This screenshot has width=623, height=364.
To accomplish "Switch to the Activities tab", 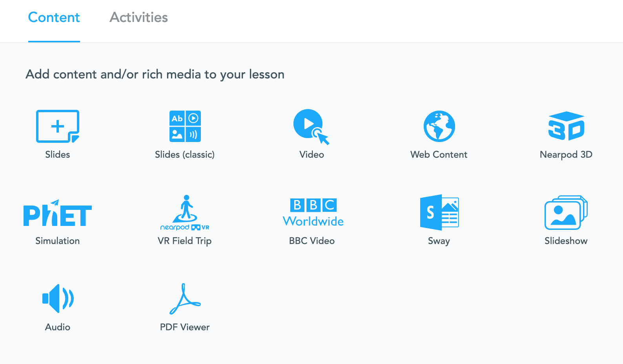I will point(139,17).
